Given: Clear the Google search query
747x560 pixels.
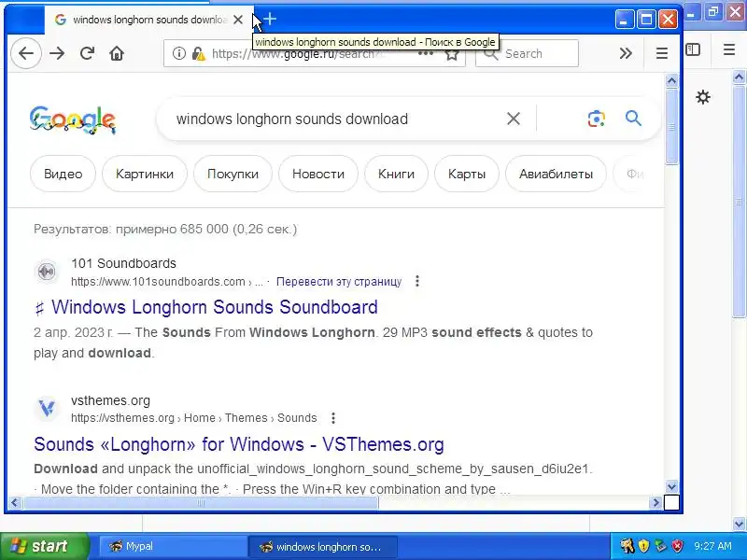Looking at the screenshot, I should click(513, 119).
